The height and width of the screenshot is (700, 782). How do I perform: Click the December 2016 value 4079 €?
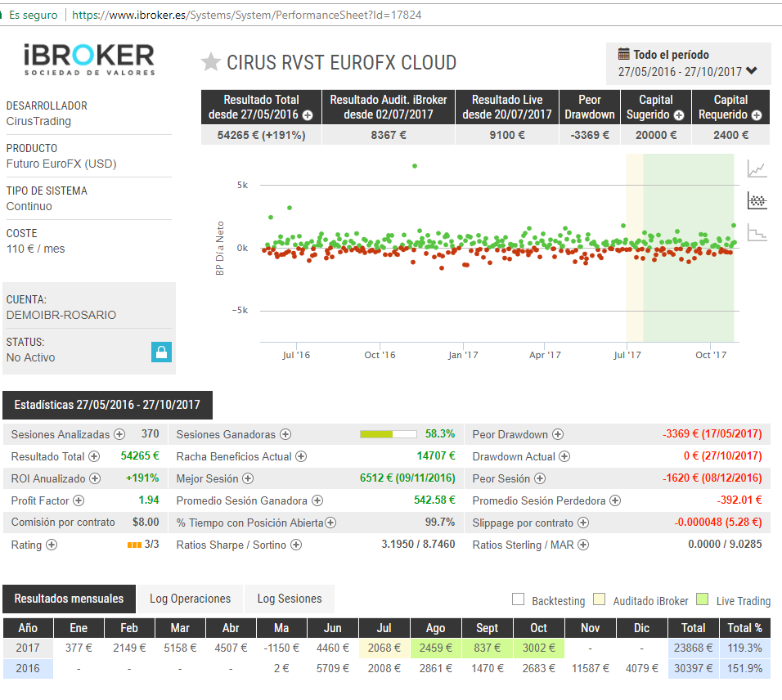pos(642,669)
